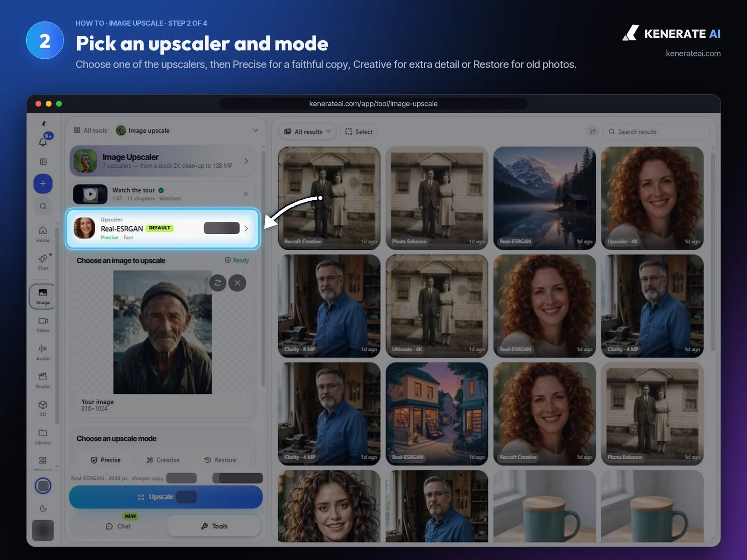Open the Upscaler · 4K redhead result
This screenshot has width=747, height=560.
point(652,198)
